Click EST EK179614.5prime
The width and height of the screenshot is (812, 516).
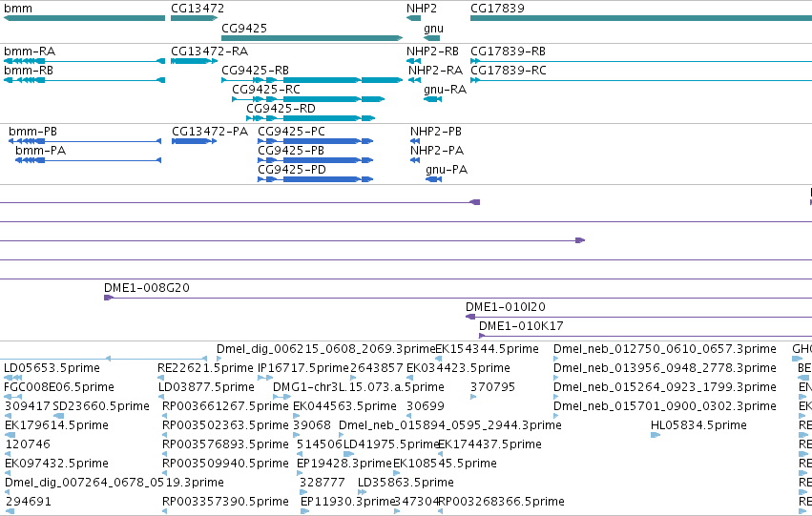tap(8, 435)
